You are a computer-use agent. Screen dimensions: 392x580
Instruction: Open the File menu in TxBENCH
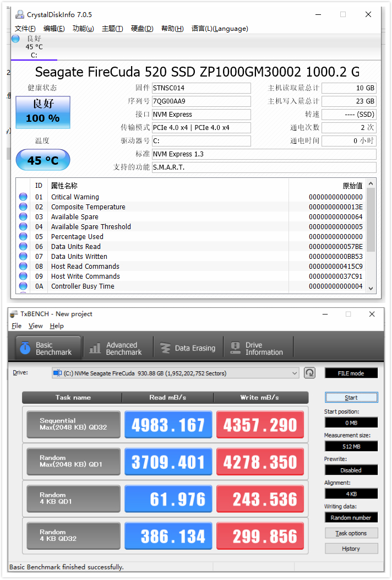pos(17,326)
